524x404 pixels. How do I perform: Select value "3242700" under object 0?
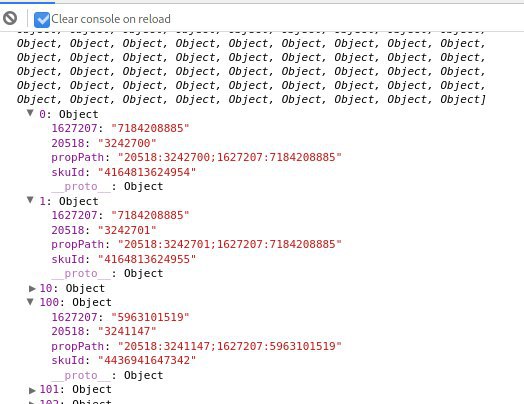(x=127, y=143)
